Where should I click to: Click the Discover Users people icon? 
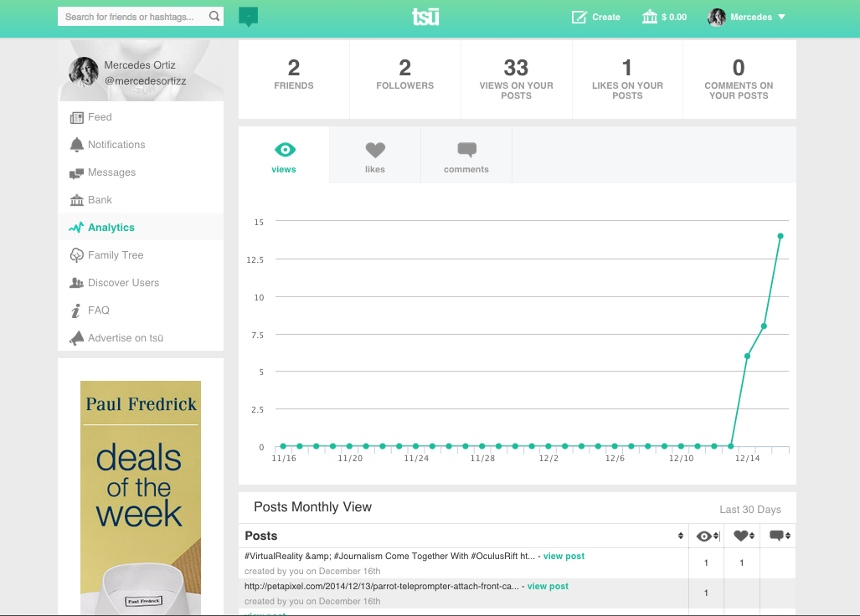[76, 283]
